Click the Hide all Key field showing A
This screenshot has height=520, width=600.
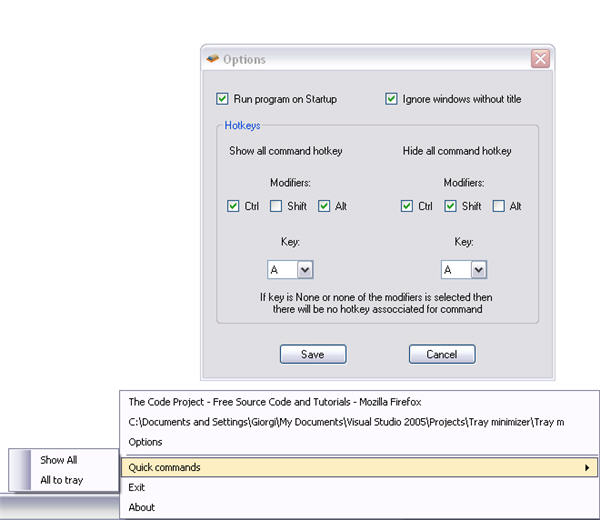click(456, 270)
